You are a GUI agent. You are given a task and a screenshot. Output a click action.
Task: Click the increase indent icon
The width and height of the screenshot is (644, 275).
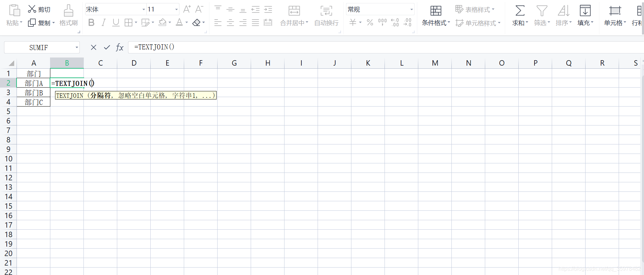268,9
